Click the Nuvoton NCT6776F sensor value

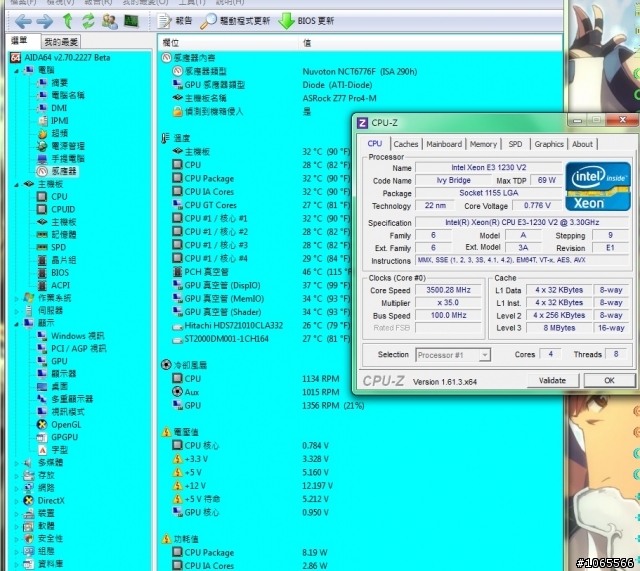[x=360, y=72]
